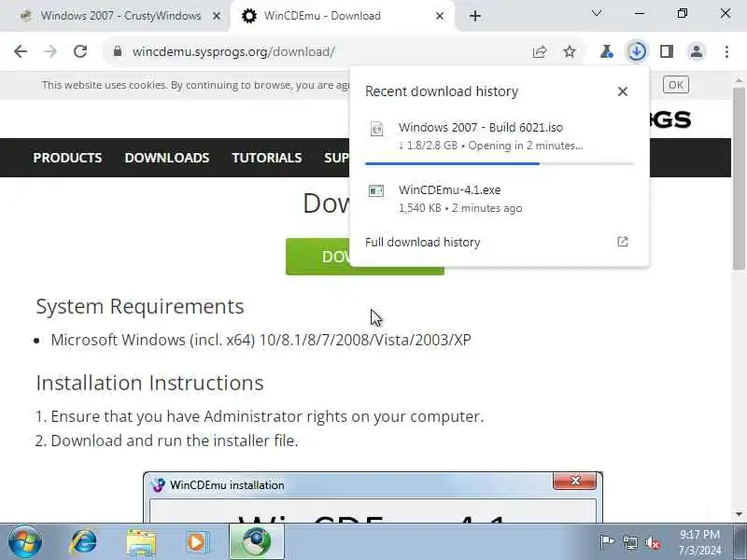Close the WinCDEmu Download tab
Image resolution: width=747 pixels, height=560 pixels.
point(440,16)
